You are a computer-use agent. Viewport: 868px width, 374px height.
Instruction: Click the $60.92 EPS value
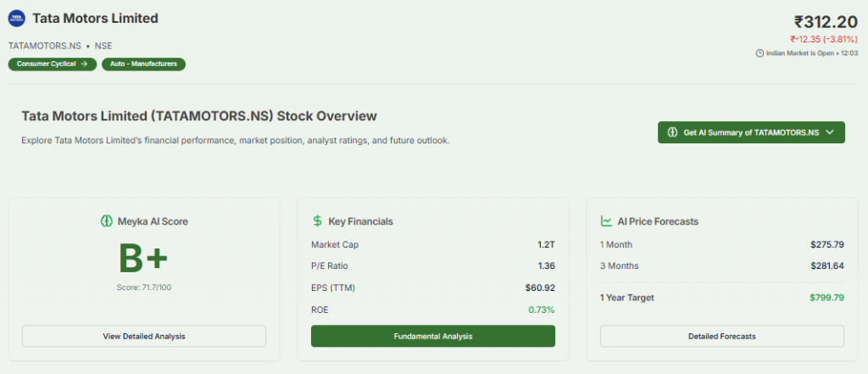[540, 288]
